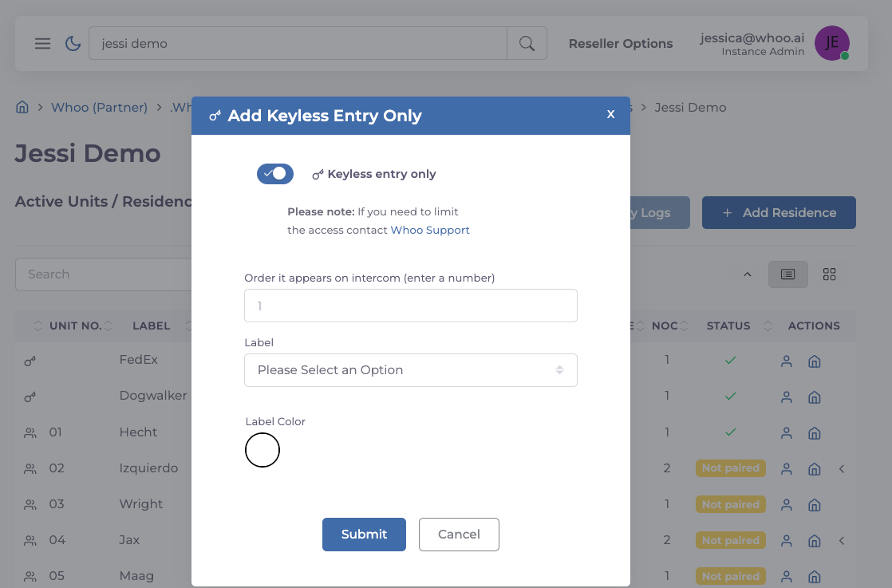Click key icon in FedEx row
Viewport: 892px width, 588px height.
30,361
